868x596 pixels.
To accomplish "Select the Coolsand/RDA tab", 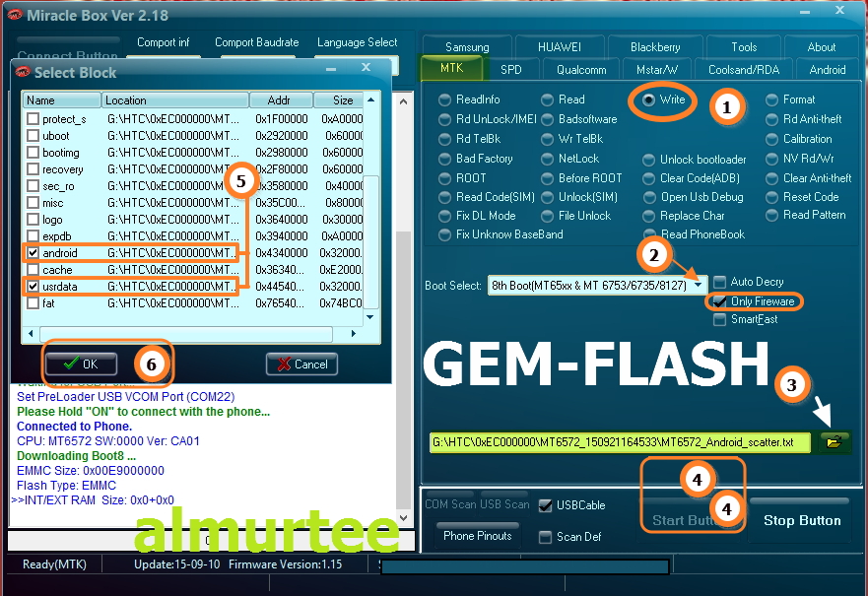I will click(x=744, y=70).
